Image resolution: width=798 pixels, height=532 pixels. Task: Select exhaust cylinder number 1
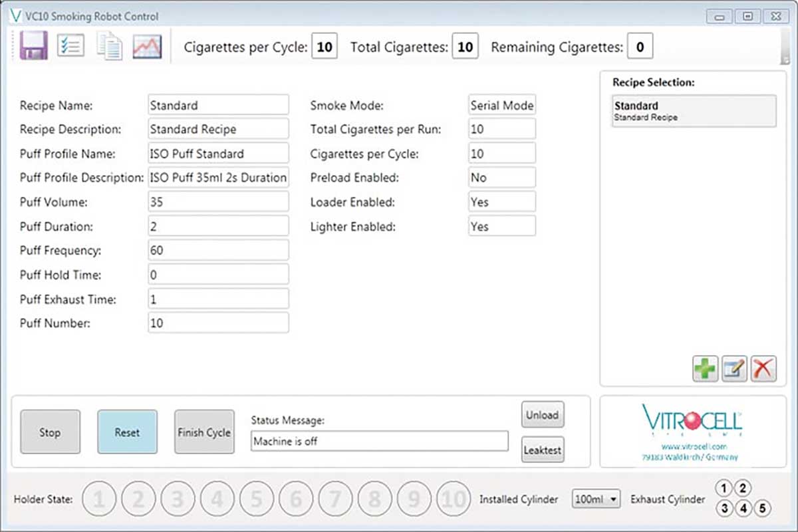(x=724, y=489)
